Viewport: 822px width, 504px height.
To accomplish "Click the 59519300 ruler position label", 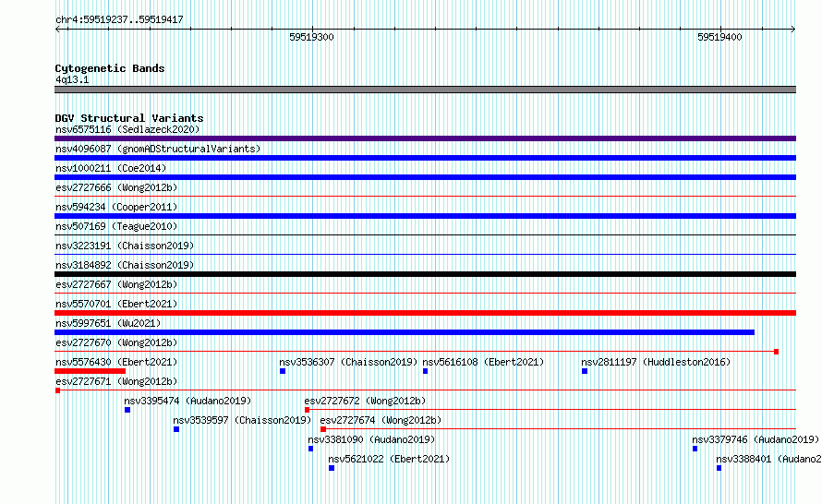I will point(311,37).
